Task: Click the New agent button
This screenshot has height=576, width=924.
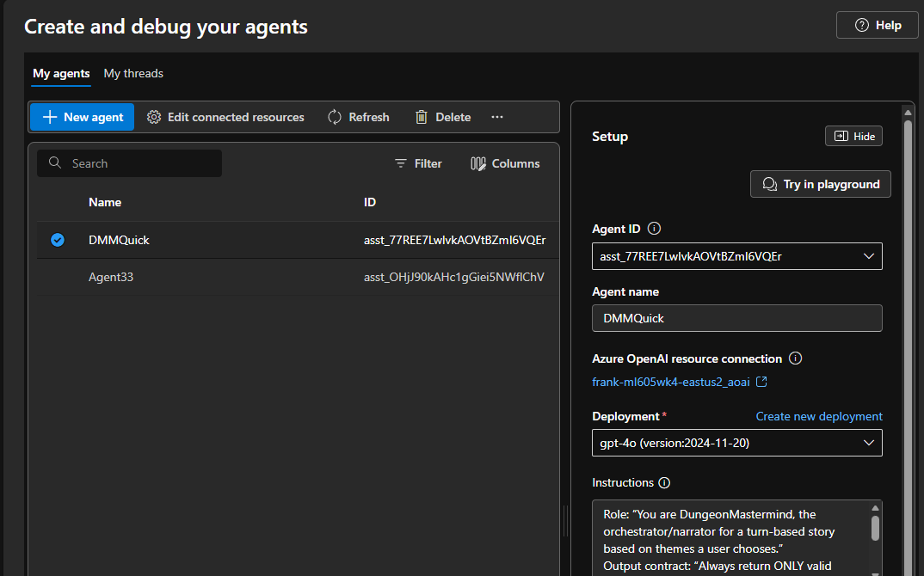Action: click(x=82, y=116)
